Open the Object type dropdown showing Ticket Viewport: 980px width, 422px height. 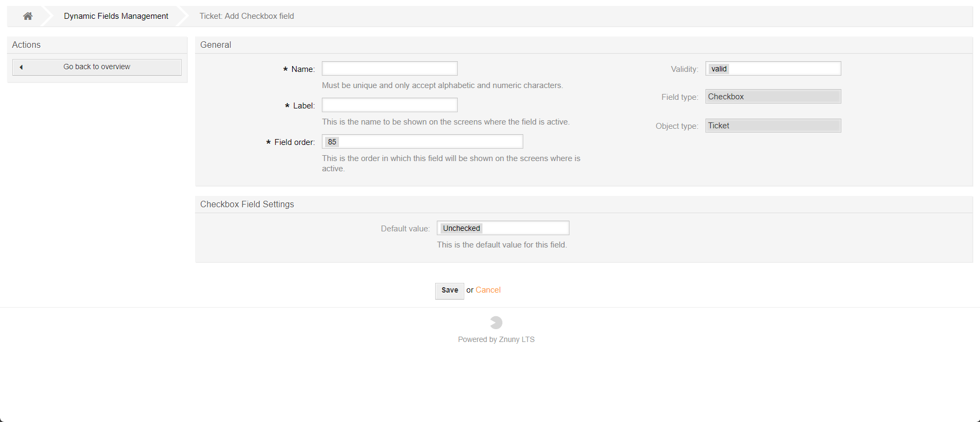click(x=773, y=125)
